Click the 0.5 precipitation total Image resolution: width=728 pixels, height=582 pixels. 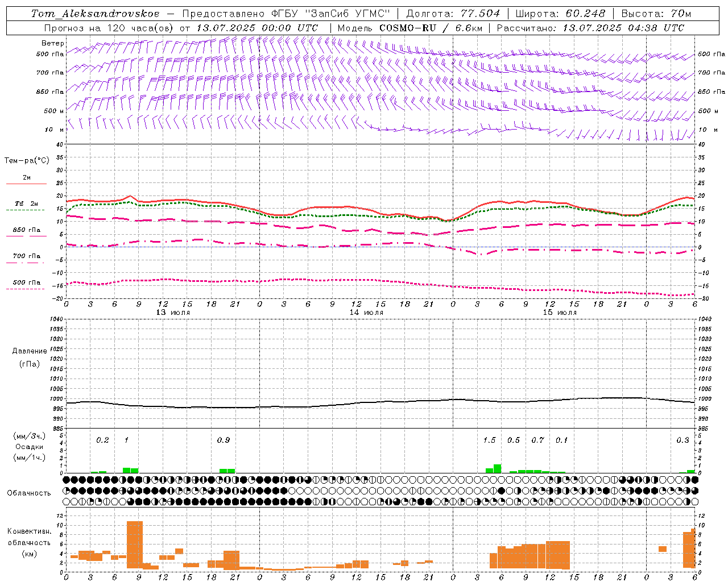point(514,440)
